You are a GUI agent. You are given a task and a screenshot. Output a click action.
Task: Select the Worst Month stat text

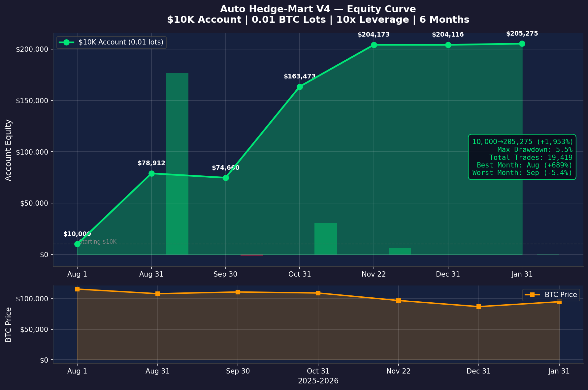tap(522, 173)
